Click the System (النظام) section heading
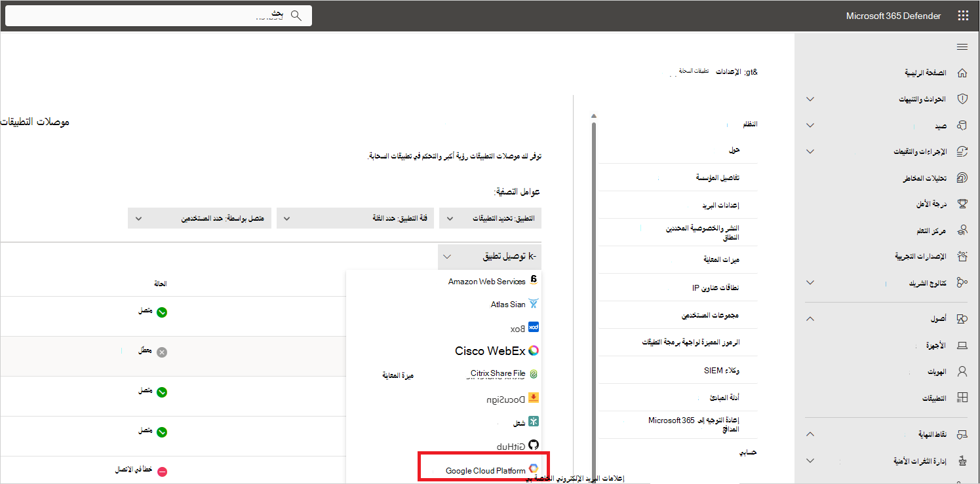 pos(750,124)
